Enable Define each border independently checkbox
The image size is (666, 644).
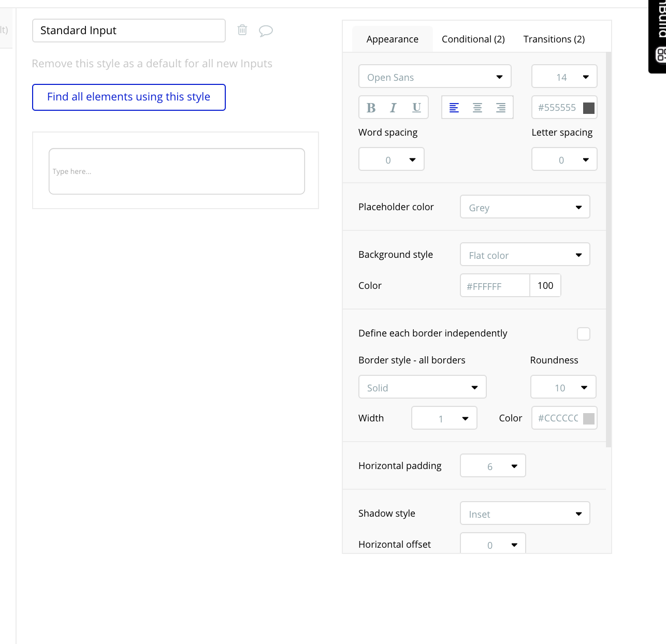(584, 334)
